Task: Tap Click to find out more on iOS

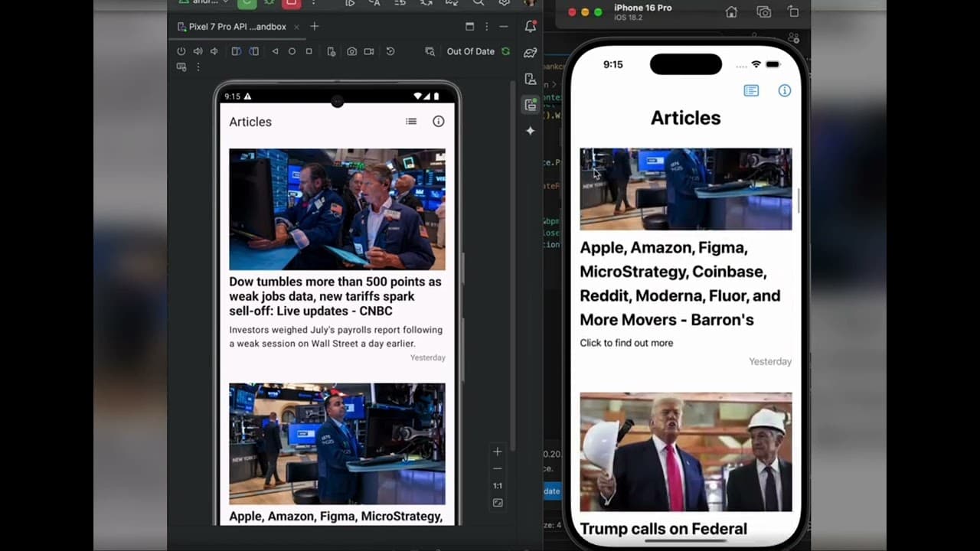Action: [x=626, y=343]
